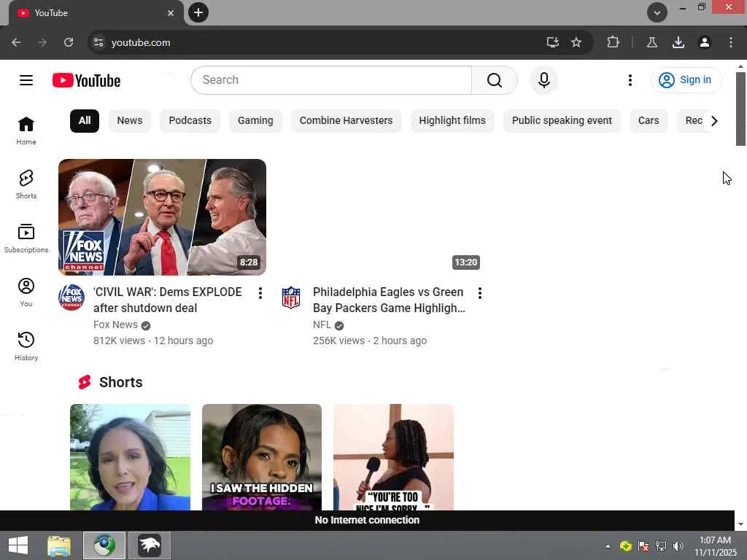The height and width of the screenshot is (560, 747).
Task: Bookmark this page with the star icon
Action: pos(576,42)
